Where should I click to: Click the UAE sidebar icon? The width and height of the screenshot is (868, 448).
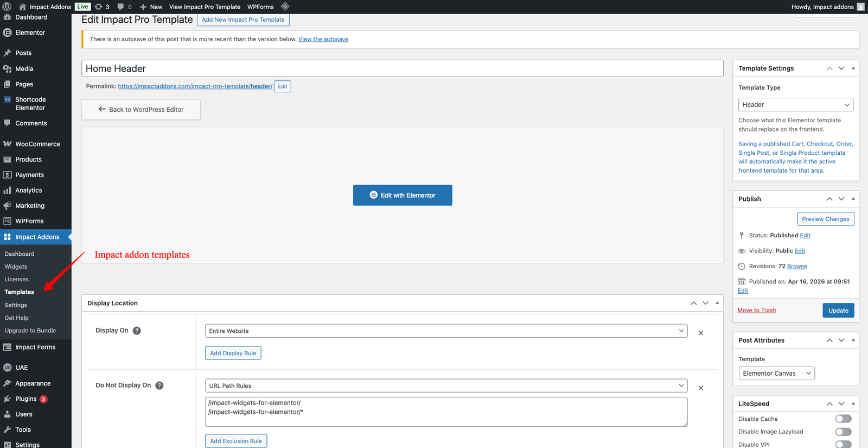[x=7, y=367]
